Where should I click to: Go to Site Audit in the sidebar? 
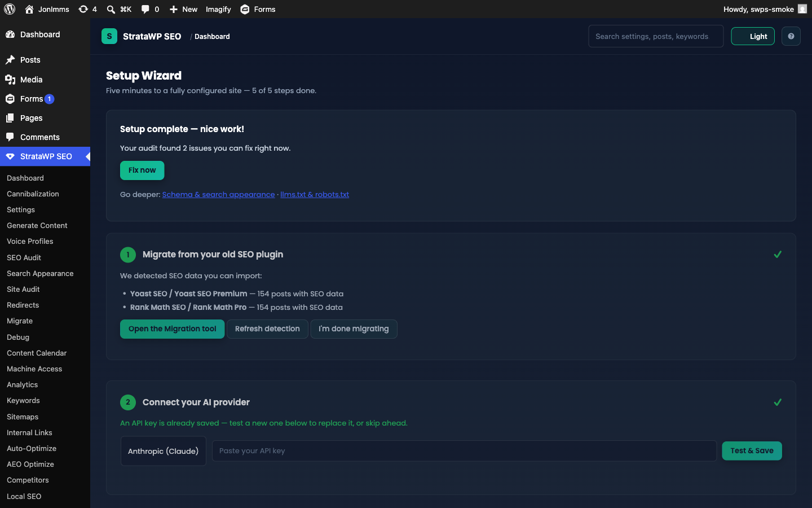23,289
